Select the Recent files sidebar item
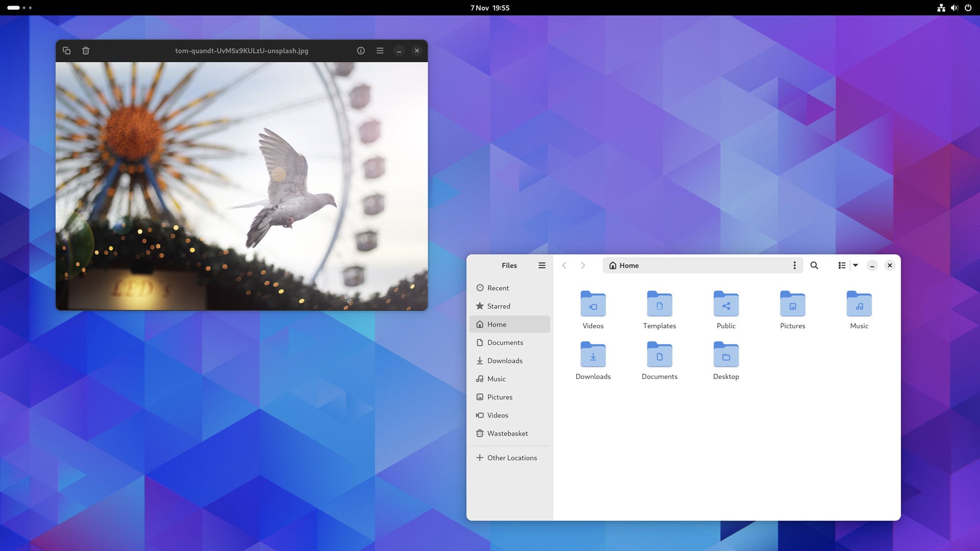This screenshot has height=551, width=980. [498, 288]
